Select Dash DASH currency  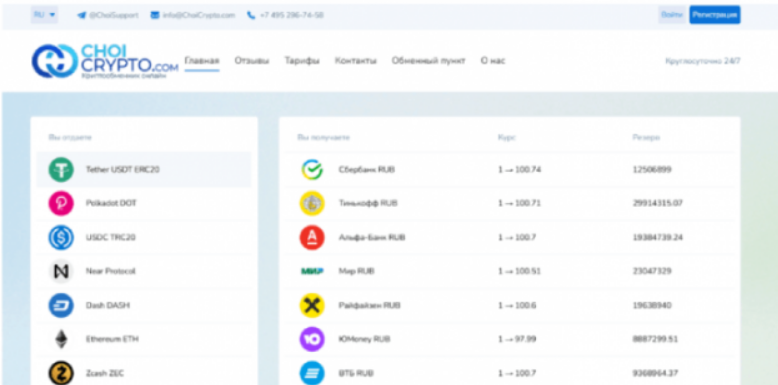pos(144,305)
